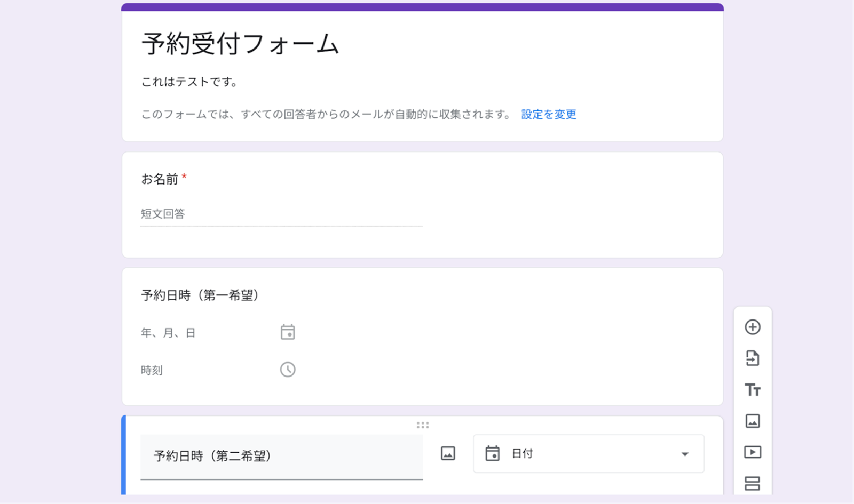Select the お名前 question card
The width and height of the screenshot is (854, 504).
point(422,205)
